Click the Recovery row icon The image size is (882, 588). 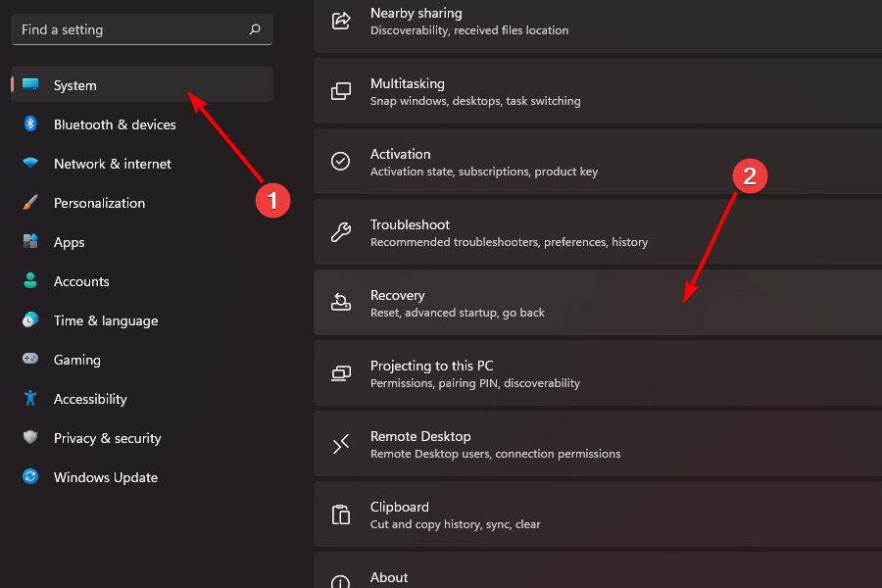[341, 303]
